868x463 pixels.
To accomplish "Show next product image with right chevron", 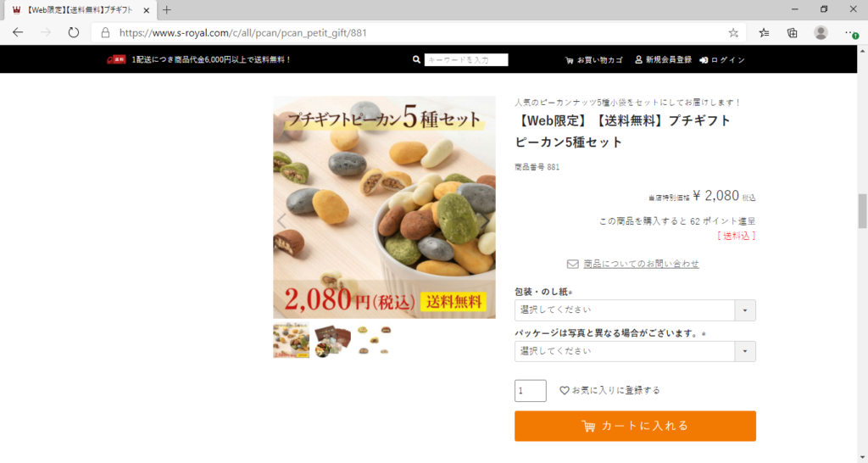I will 484,221.
